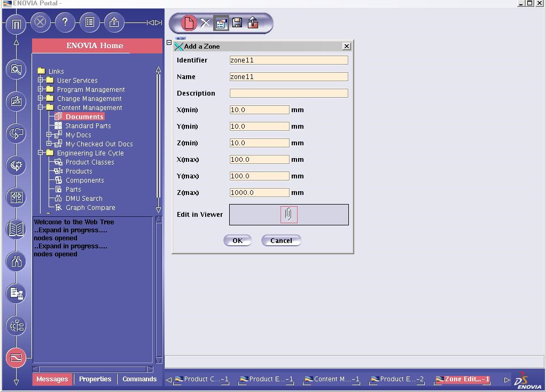Viewport: 546px width, 392px height.
Task: Click the help question mark icon
Action: (x=65, y=22)
